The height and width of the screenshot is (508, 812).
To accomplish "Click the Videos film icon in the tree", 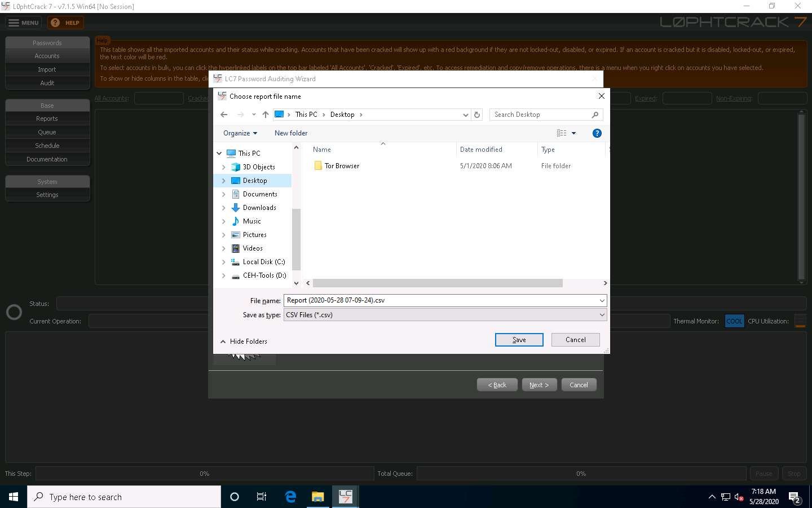I will click(236, 248).
